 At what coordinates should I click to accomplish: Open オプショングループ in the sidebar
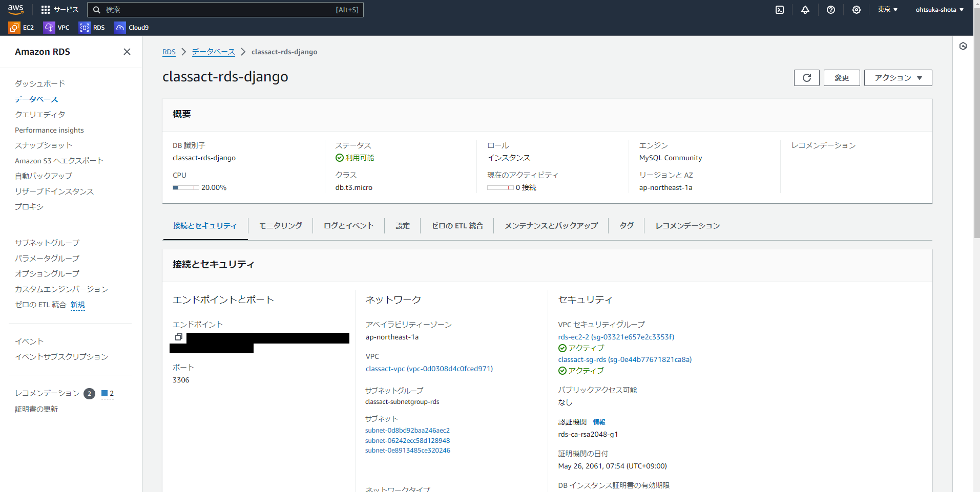click(47, 273)
